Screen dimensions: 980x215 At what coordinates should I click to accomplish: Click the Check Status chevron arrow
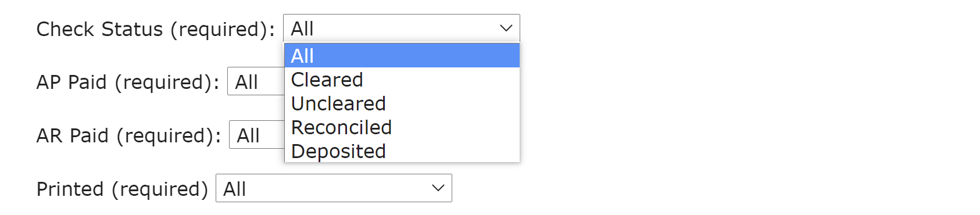coord(506,28)
